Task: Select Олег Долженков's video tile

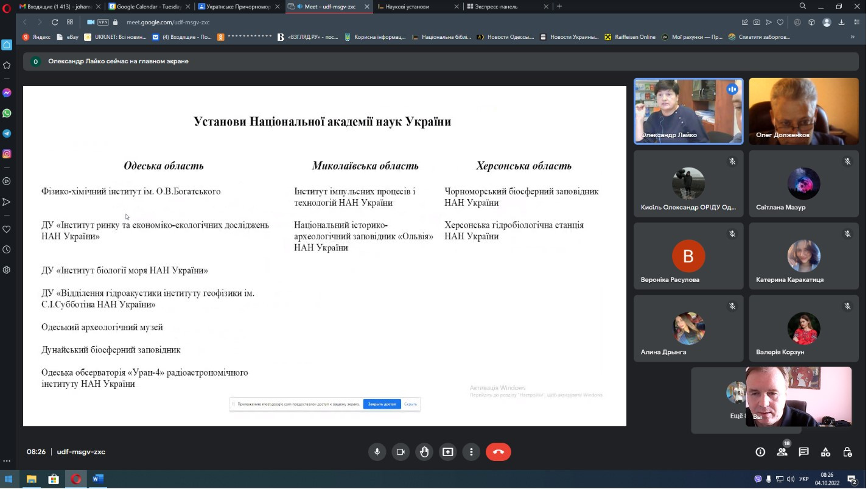Action: click(803, 111)
